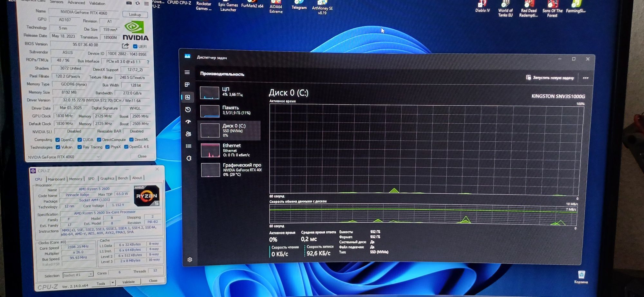Toggle the Vulkan checkbox in GPU-Z
Viewport: 644px width, 297px height.
click(58, 147)
